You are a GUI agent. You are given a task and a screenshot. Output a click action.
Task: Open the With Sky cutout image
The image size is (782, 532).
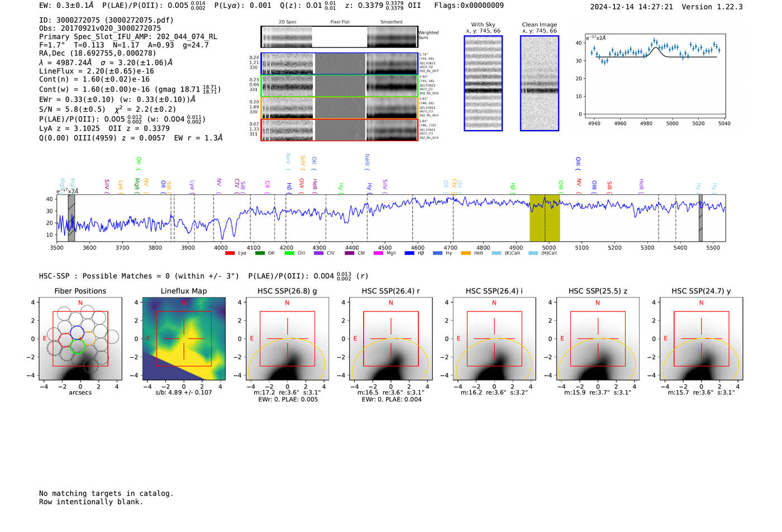coord(483,83)
